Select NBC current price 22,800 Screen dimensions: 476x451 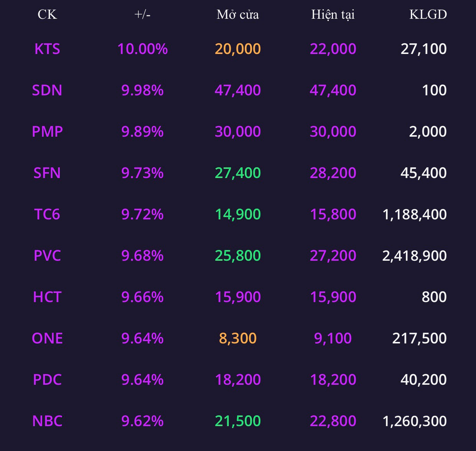(x=333, y=421)
